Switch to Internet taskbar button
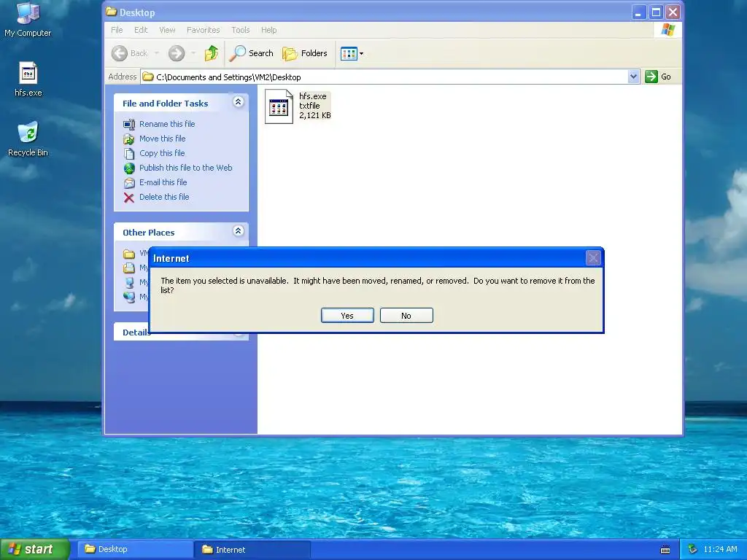The width and height of the screenshot is (747, 560). click(x=252, y=550)
